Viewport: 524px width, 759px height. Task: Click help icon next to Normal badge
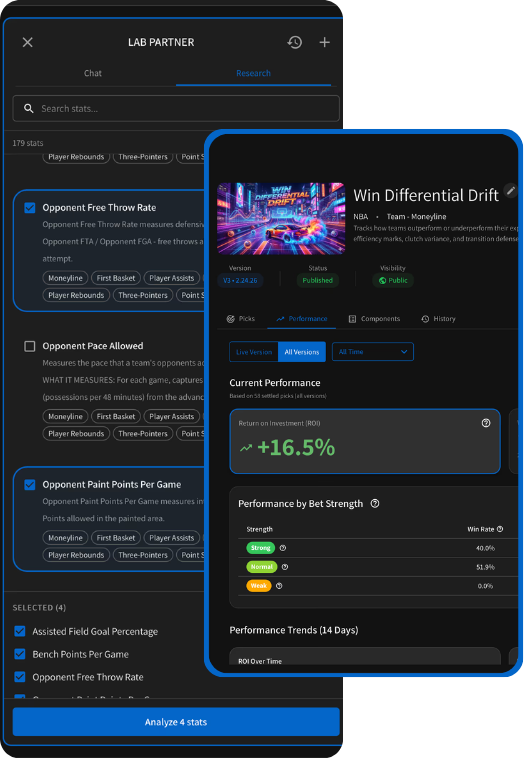coord(285,567)
